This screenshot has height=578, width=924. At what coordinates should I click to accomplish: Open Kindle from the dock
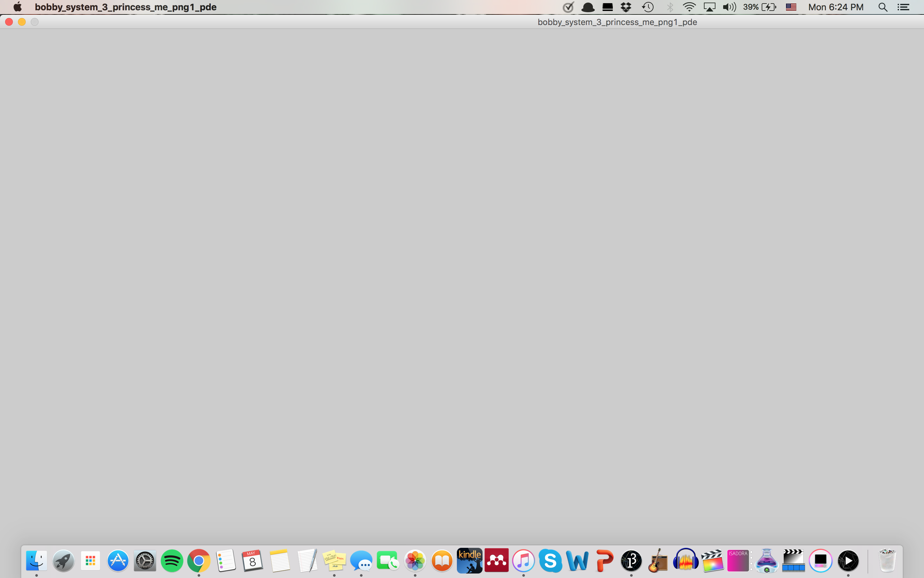[x=469, y=561]
